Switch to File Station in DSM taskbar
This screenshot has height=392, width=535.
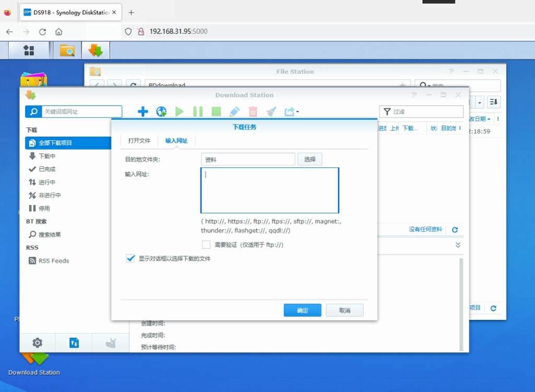pos(67,51)
